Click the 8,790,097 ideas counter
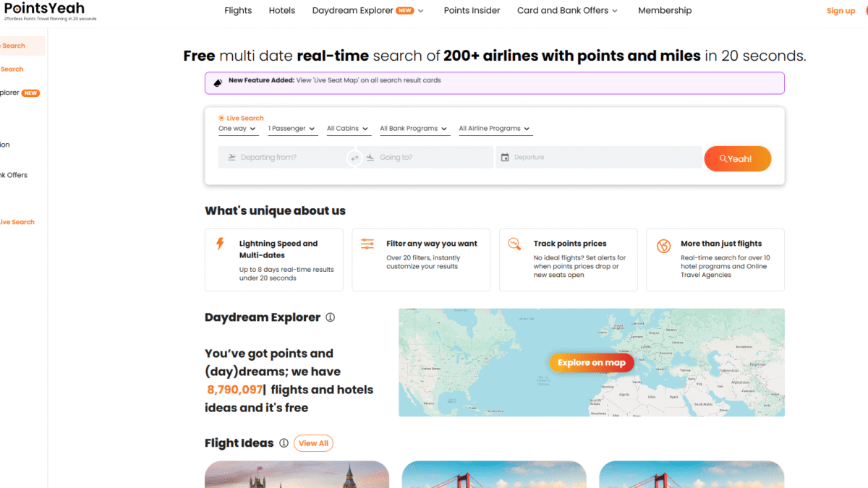 (x=234, y=390)
